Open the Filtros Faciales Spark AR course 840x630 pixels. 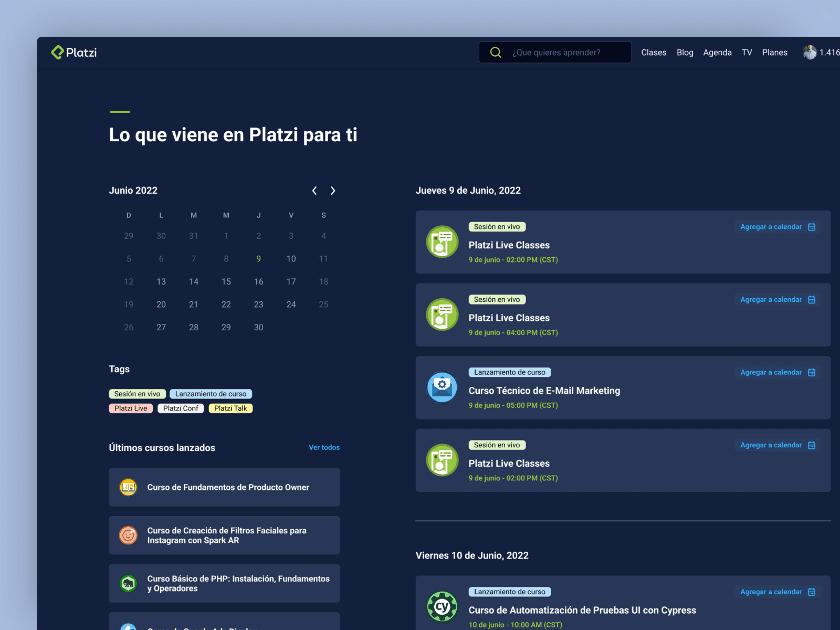(x=224, y=535)
